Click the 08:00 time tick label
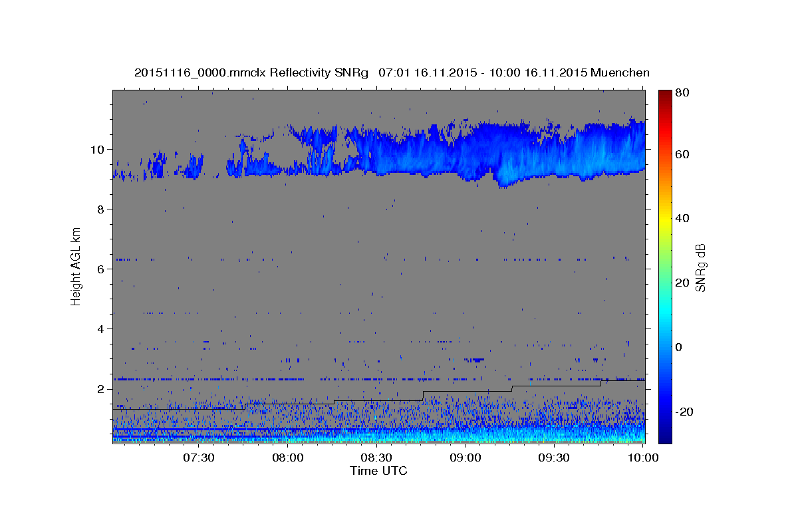798x532 pixels. coord(288,458)
